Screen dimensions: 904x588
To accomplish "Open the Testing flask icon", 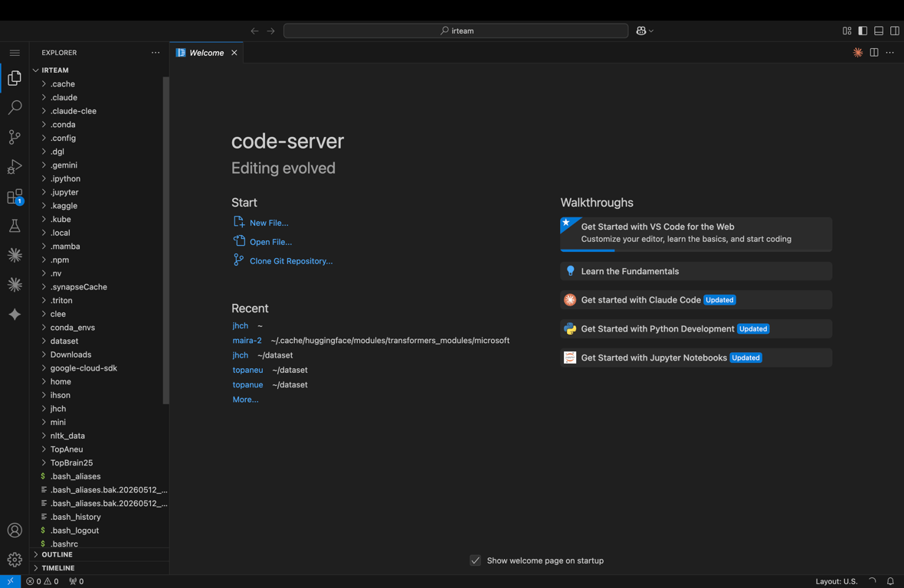I will pos(15,226).
